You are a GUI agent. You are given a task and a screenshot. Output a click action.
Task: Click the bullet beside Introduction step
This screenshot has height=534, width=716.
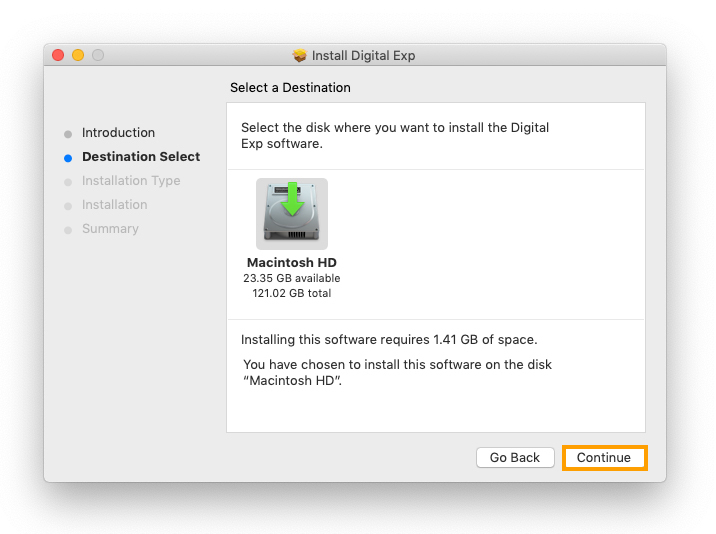[x=68, y=134]
